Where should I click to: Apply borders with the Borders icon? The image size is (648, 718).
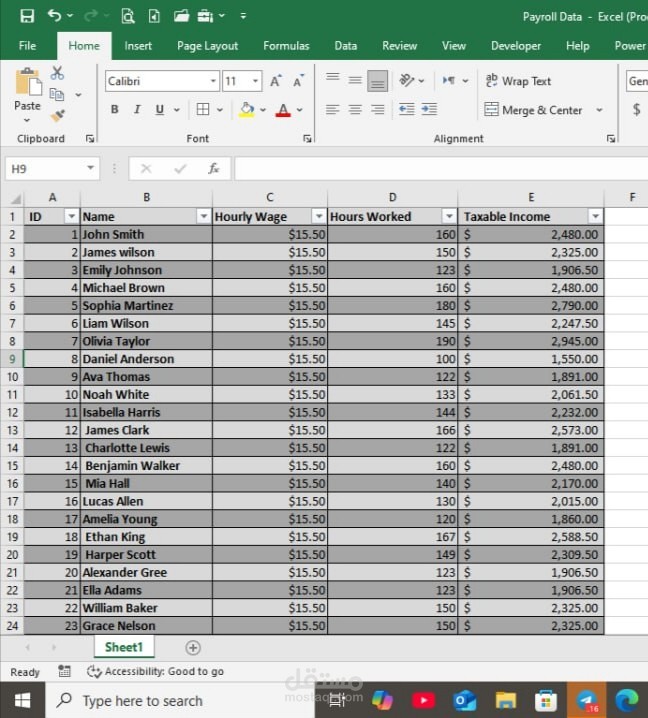[203, 109]
